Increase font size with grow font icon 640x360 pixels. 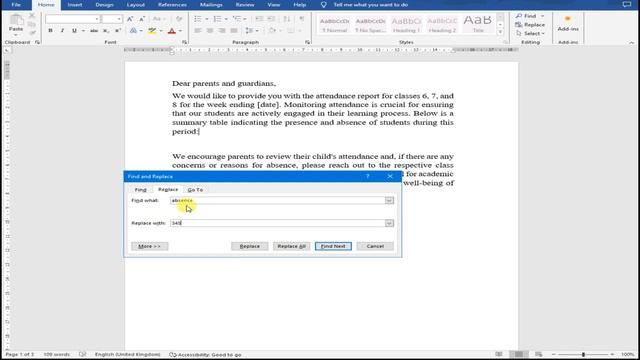click(x=130, y=19)
